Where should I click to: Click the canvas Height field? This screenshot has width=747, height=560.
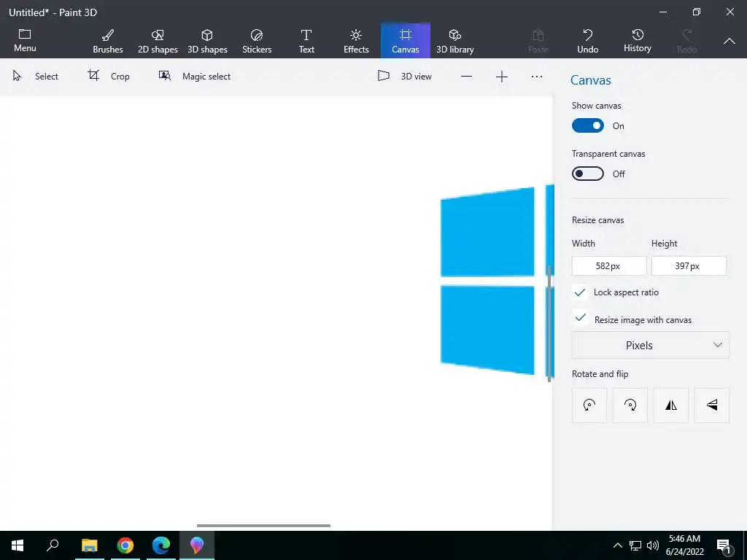tap(689, 265)
